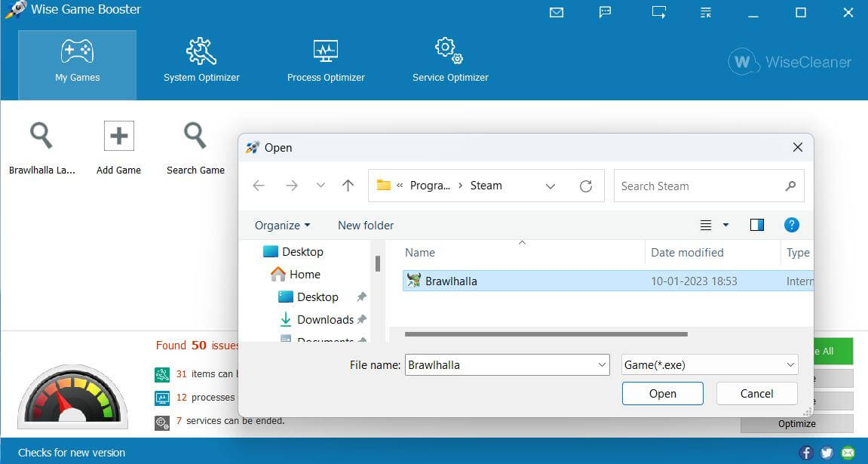Click the Search Game magnifier icon
The image size is (868, 464).
tap(195, 136)
